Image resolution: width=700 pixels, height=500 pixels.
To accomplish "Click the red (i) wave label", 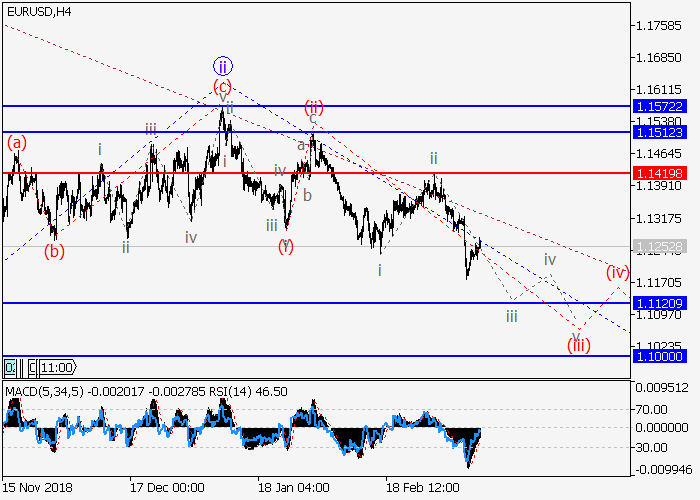I will coord(286,247).
